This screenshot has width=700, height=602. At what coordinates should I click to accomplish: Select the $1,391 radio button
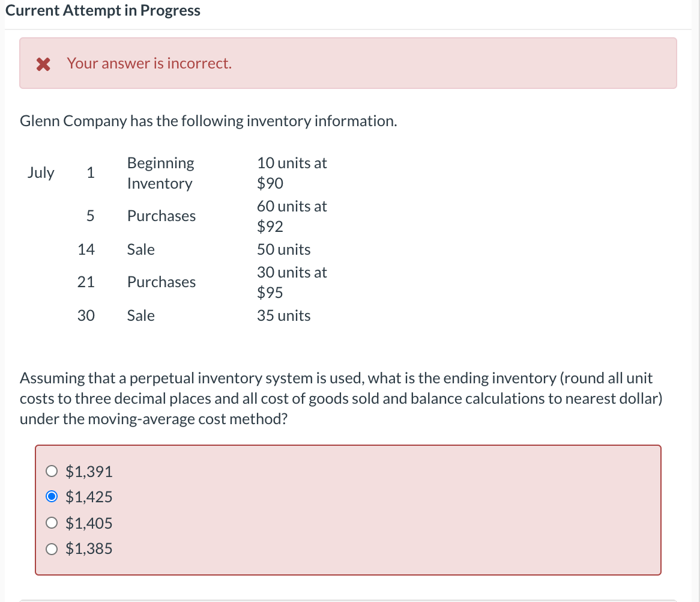pyautogui.click(x=52, y=471)
